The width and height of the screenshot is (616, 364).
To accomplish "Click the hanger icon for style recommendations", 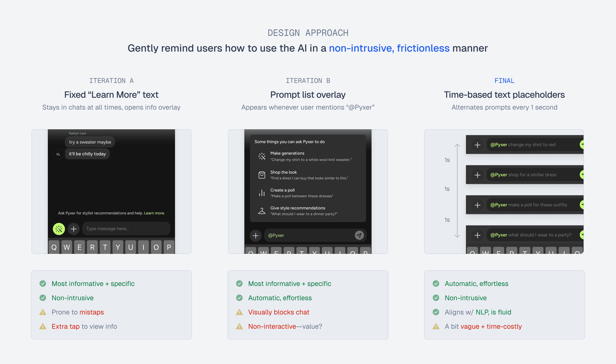I will pyautogui.click(x=262, y=211).
